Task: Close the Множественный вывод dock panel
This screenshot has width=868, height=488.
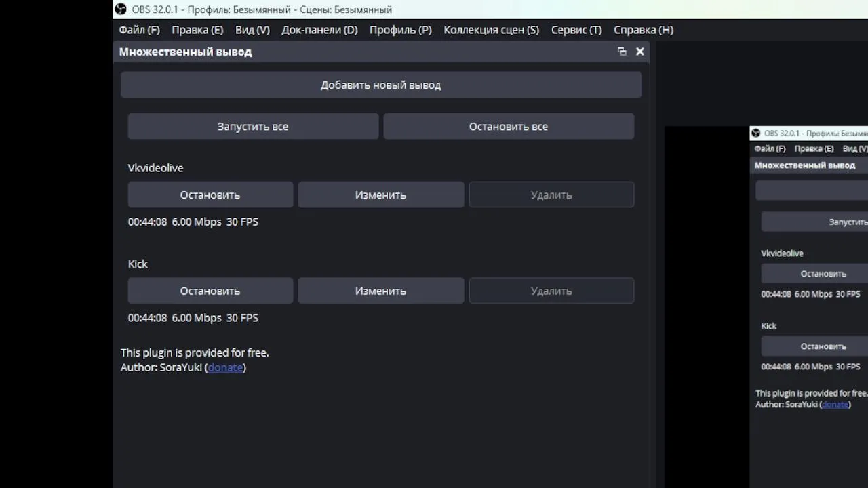Action: (x=639, y=52)
